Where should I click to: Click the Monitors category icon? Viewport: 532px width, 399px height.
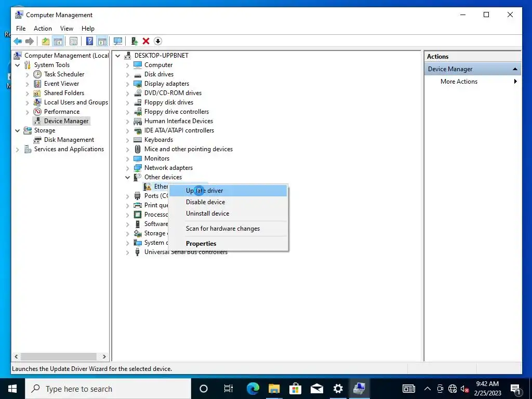[137, 158]
